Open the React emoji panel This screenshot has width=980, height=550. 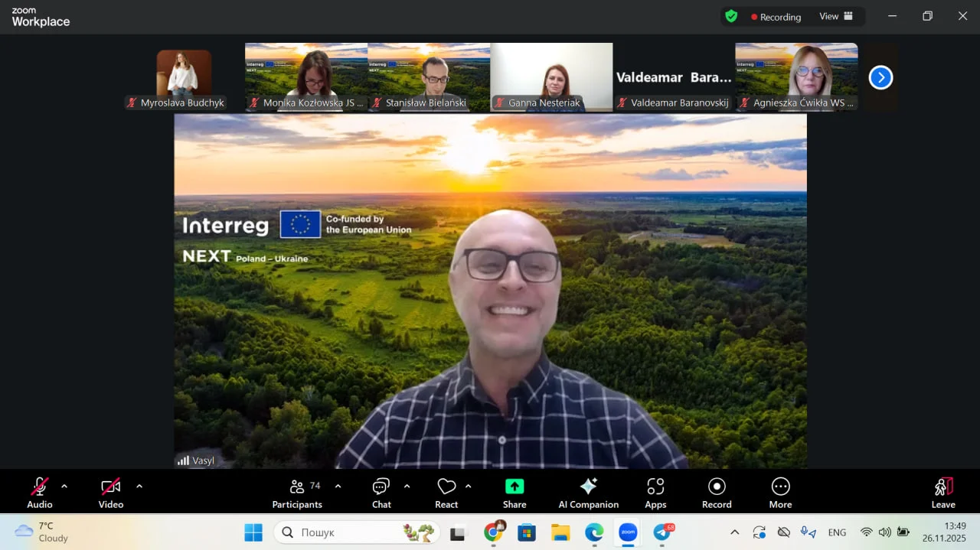pos(446,493)
